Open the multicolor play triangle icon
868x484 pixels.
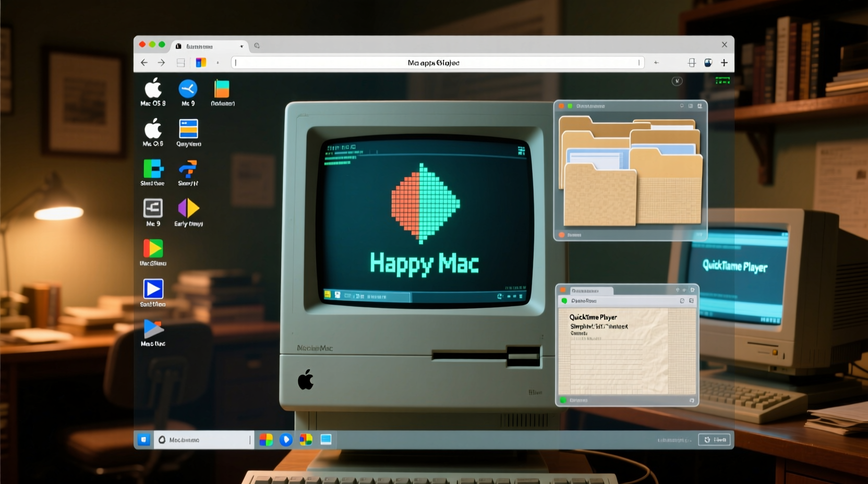point(153,248)
